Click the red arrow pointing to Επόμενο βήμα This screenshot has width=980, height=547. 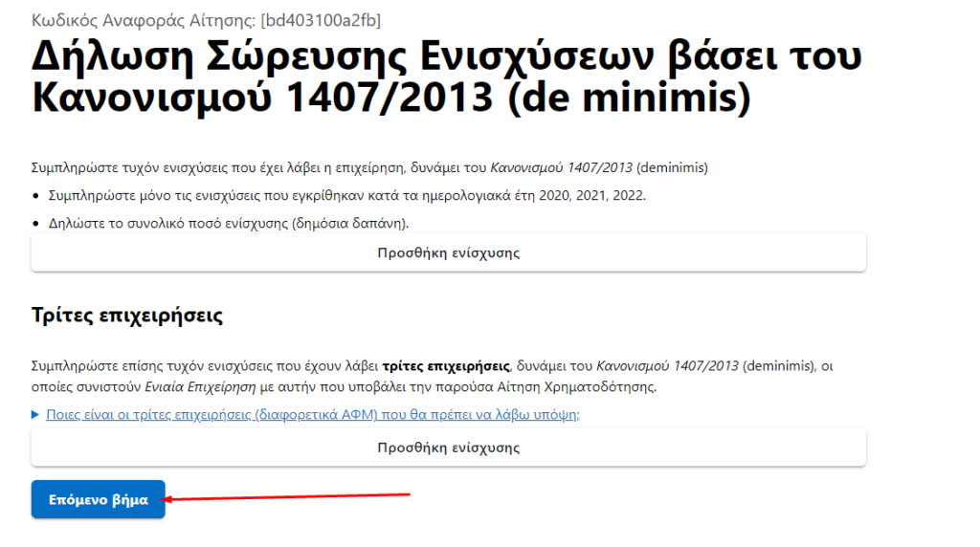(x=287, y=496)
